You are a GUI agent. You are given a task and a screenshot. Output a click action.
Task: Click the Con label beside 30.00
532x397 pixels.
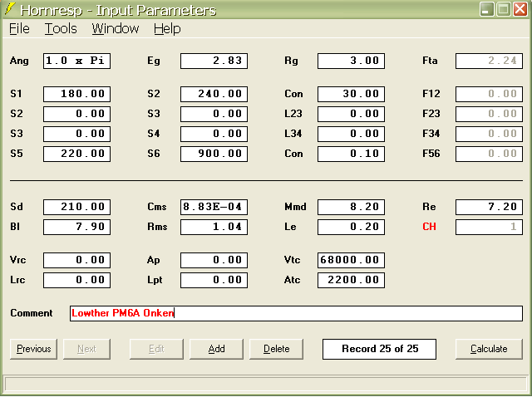[293, 94]
